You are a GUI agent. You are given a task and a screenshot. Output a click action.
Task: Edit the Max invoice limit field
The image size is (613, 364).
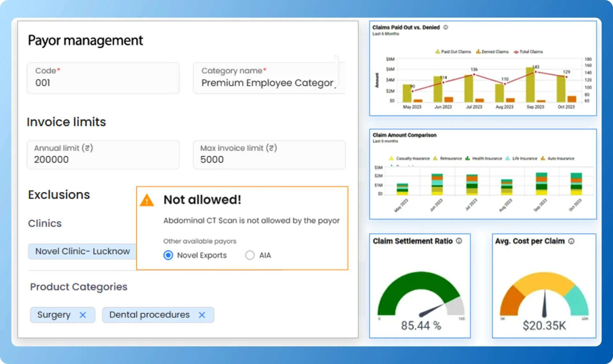coord(269,155)
